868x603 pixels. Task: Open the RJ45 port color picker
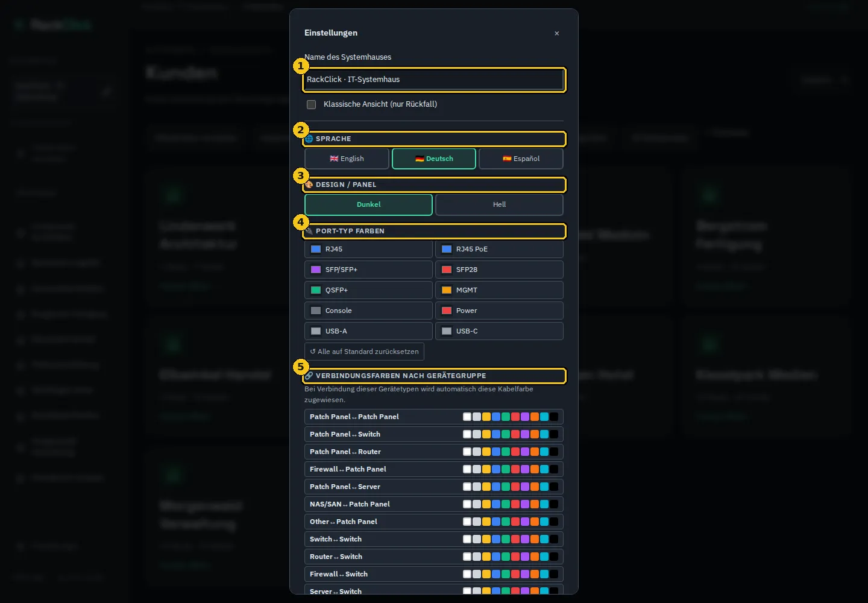click(316, 249)
